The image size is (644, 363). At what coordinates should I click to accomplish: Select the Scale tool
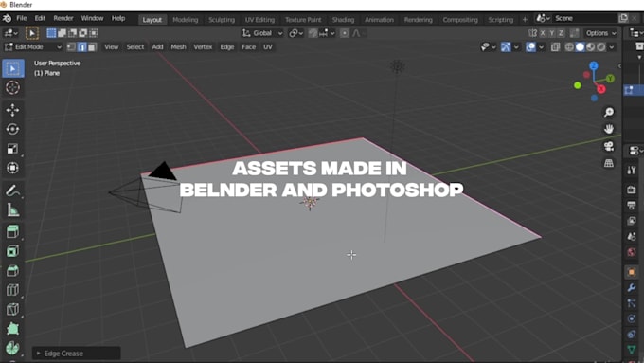click(x=12, y=149)
